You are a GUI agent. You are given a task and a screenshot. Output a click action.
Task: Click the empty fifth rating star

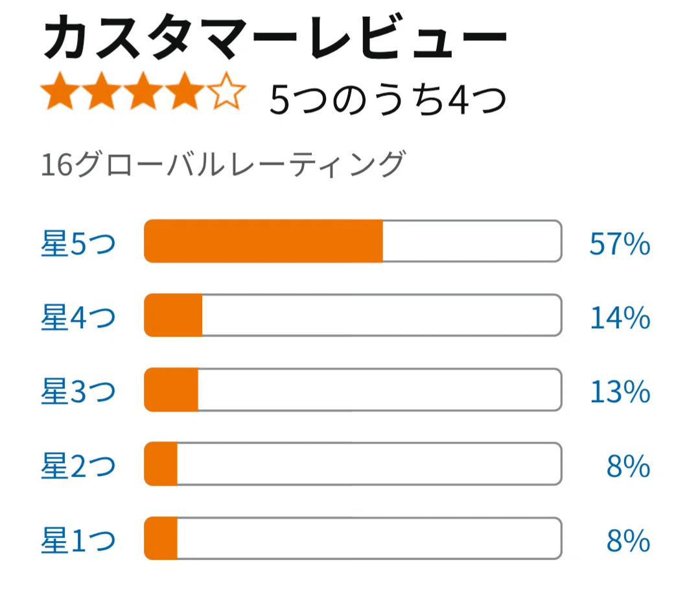pyautogui.click(x=226, y=91)
